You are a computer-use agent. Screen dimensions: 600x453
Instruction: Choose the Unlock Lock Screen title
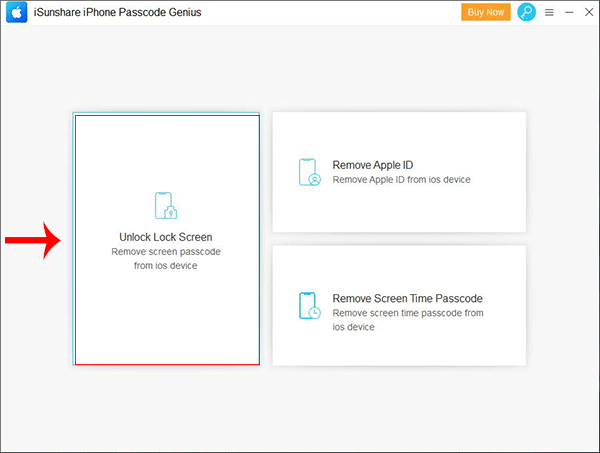point(166,237)
